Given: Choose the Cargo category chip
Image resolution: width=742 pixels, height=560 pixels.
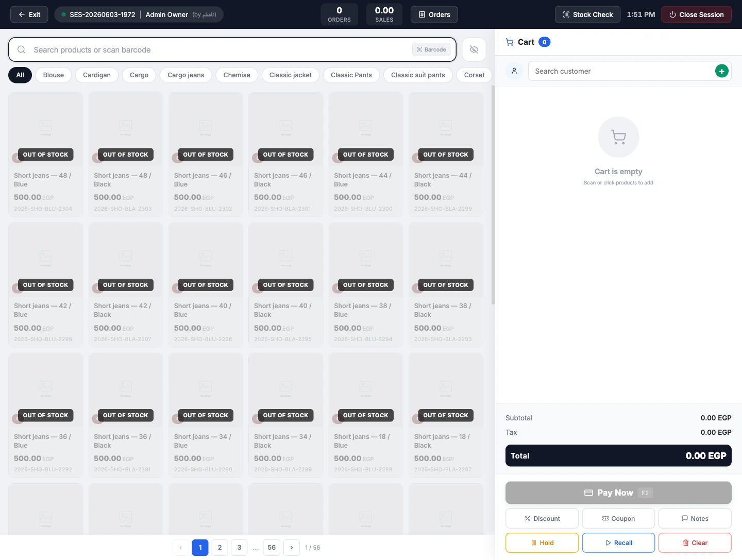Looking at the screenshot, I should 139,75.
